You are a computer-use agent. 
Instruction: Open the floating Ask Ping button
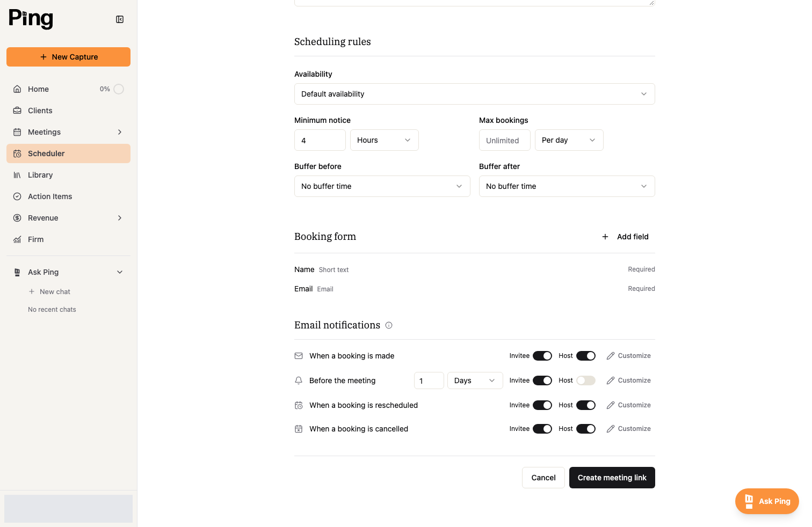click(767, 501)
